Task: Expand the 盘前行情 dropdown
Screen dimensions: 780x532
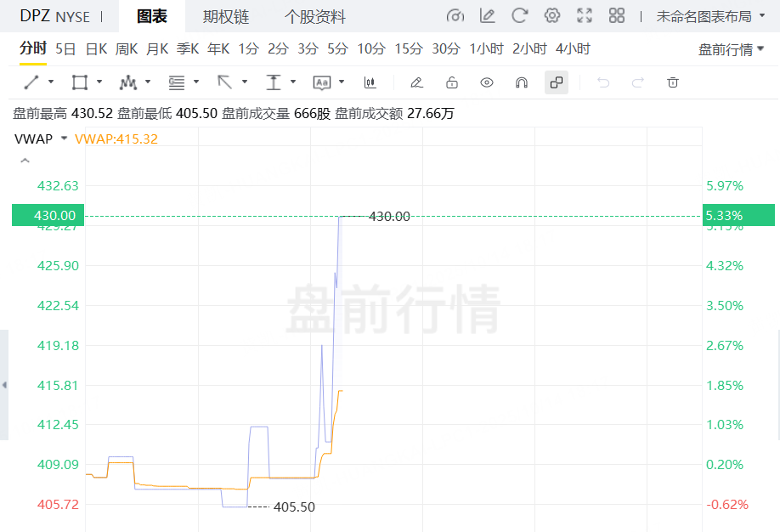Action: (731, 49)
